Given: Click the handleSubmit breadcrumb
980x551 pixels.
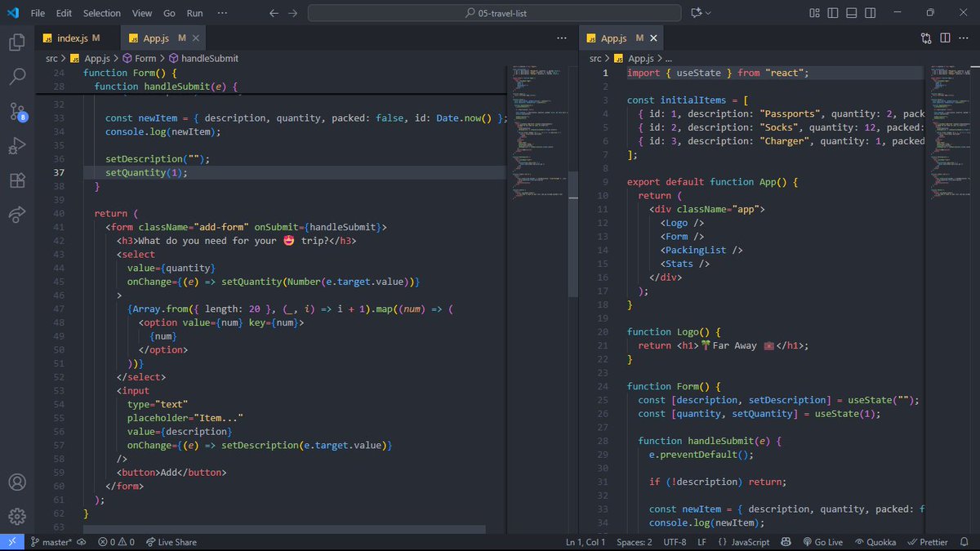Looking at the screenshot, I should pyautogui.click(x=203, y=59).
